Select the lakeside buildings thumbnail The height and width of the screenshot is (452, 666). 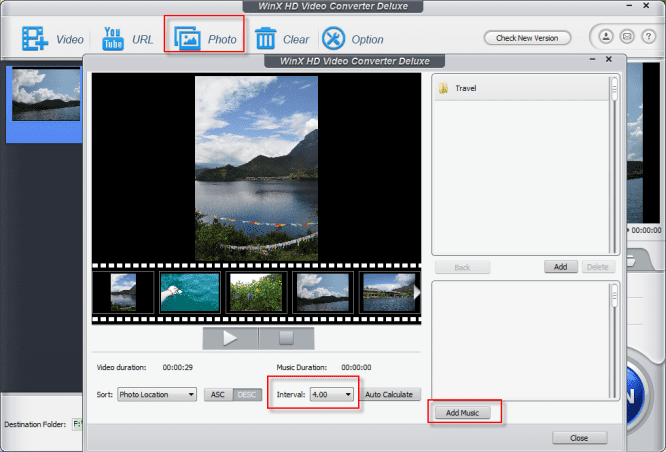[x=389, y=292]
